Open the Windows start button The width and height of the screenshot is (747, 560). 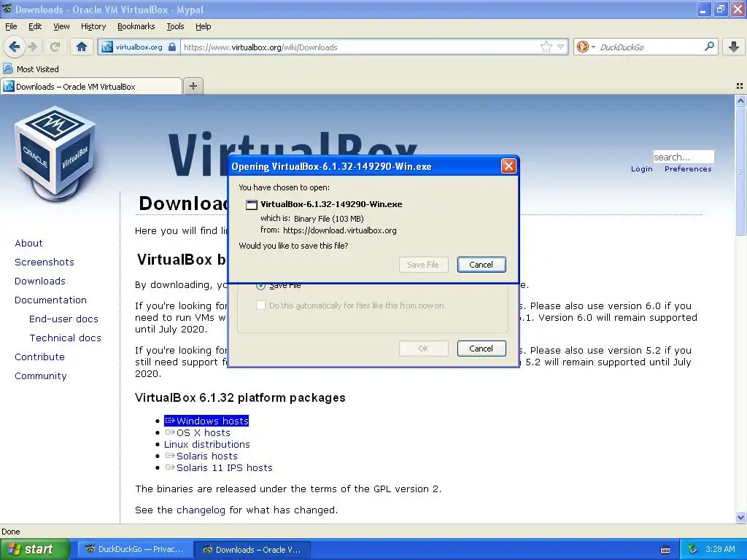[35, 549]
